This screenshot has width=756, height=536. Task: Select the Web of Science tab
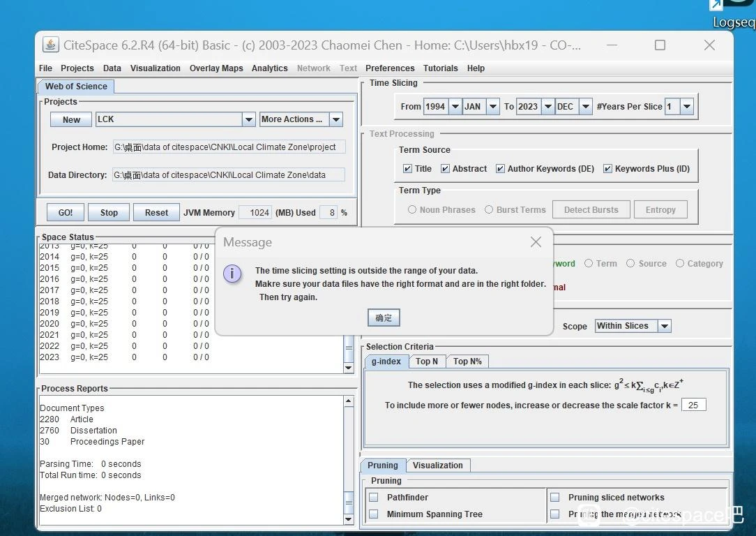pos(76,87)
